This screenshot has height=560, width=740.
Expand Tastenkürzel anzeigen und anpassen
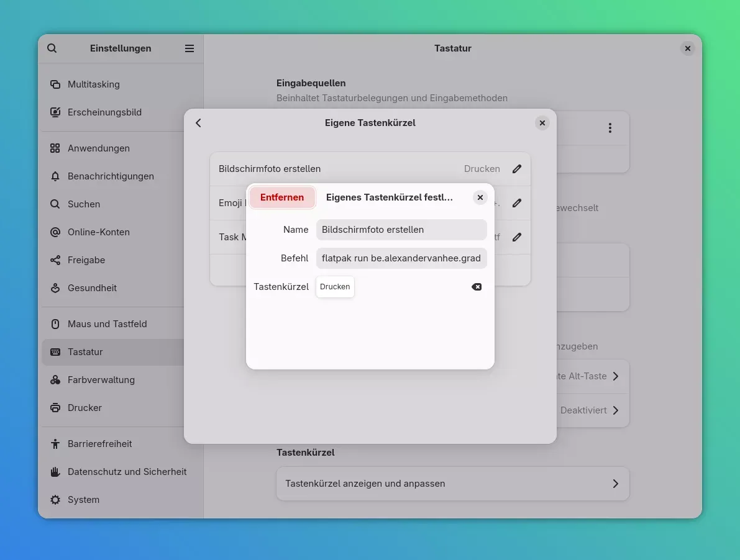pos(452,484)
